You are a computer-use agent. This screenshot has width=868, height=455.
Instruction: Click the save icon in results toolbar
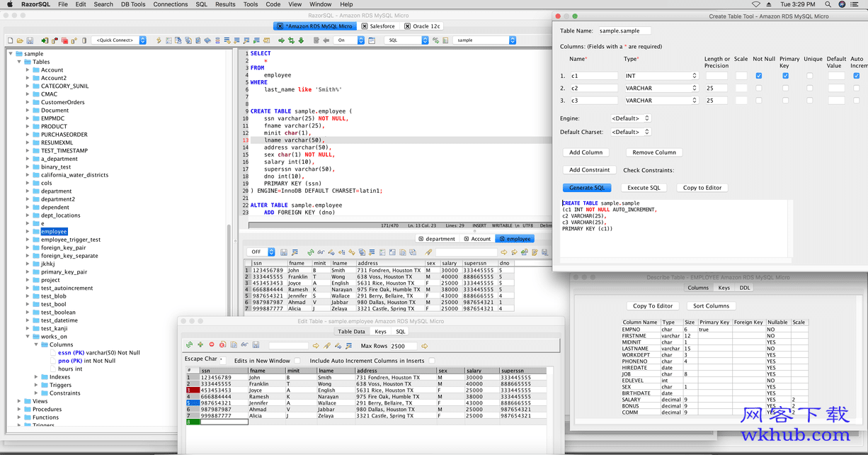[284, 252]
